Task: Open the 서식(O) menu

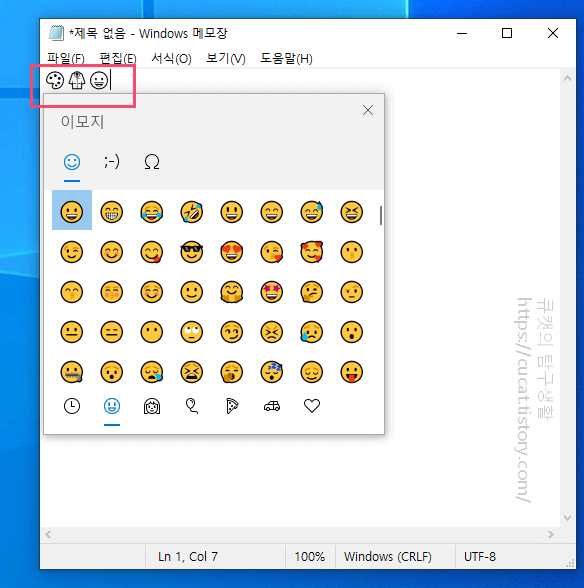Action: 171,58
